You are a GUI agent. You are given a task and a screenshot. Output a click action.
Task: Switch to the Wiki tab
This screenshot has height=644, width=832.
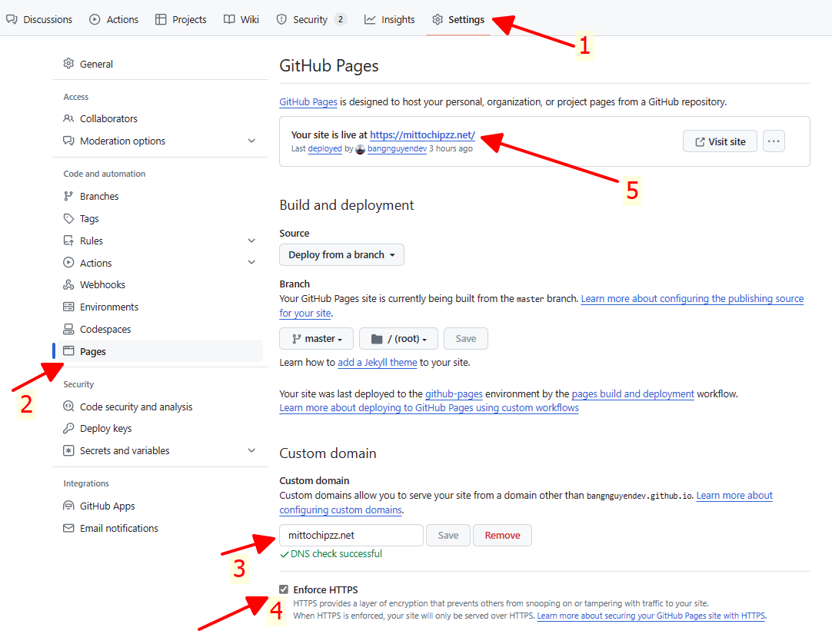tap(241, 20)
